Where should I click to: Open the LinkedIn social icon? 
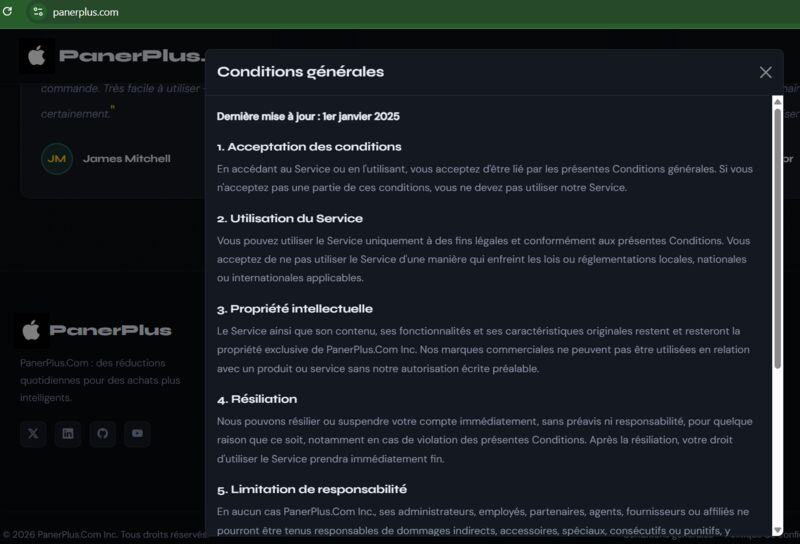pyautogui.click(x=68, y=434)
